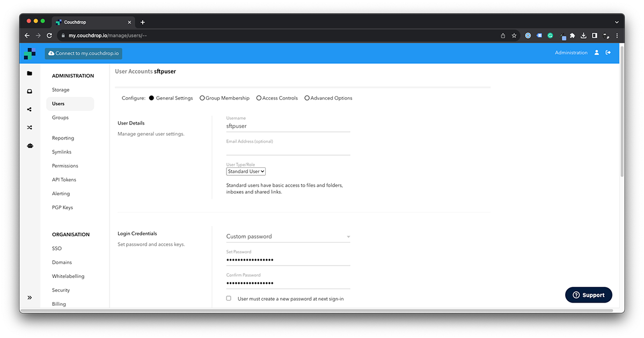
Task: Click the Grammarly extension icon
Action: (550, 35)
